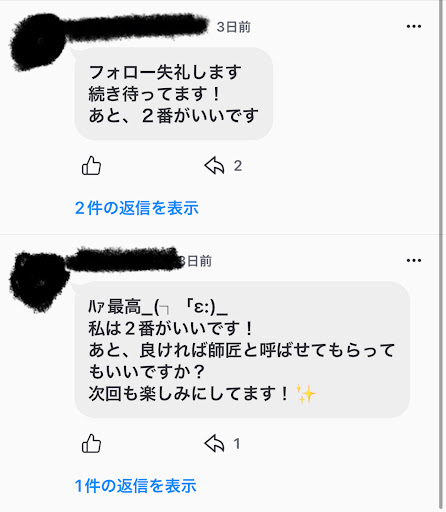
Task: Like the second comment with thumbs-up
Action: 91,444
